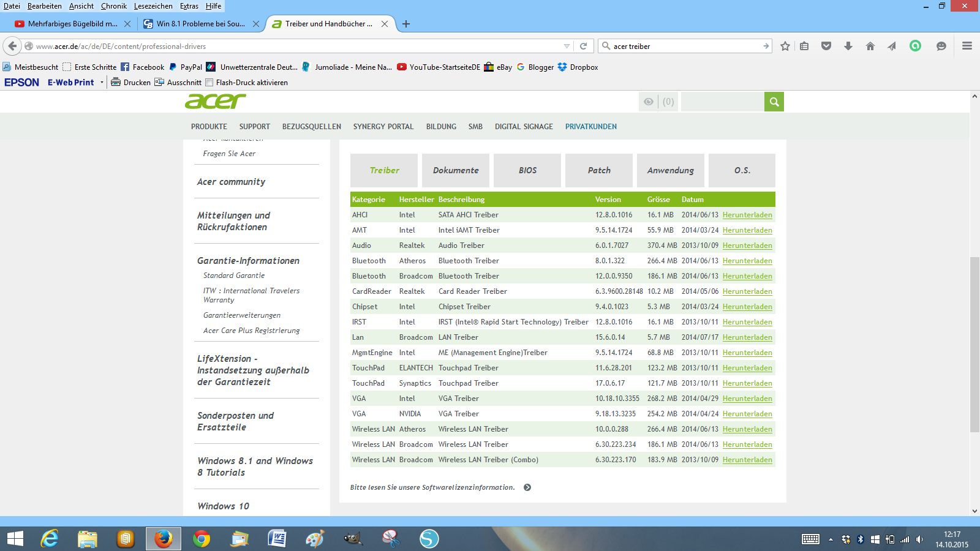Image resolution: width=980 pixels, height=551 pixels.
Task: Open the Dropbox bookmark
Action: coord(578,67)
